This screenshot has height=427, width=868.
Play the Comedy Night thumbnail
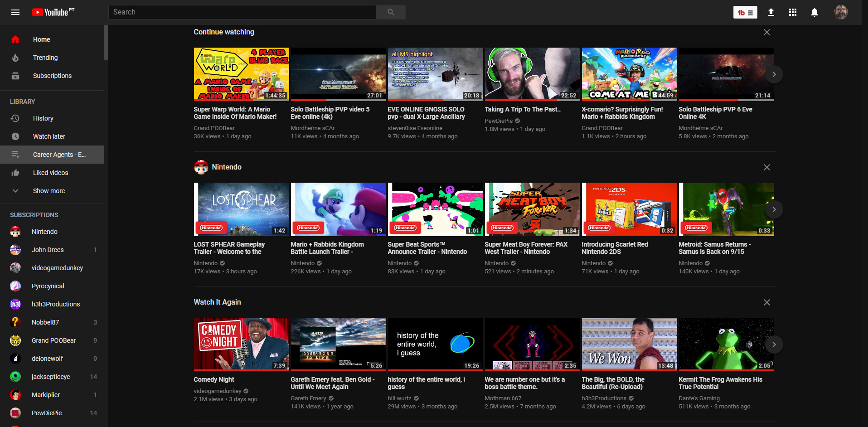(x=242, y=345)
